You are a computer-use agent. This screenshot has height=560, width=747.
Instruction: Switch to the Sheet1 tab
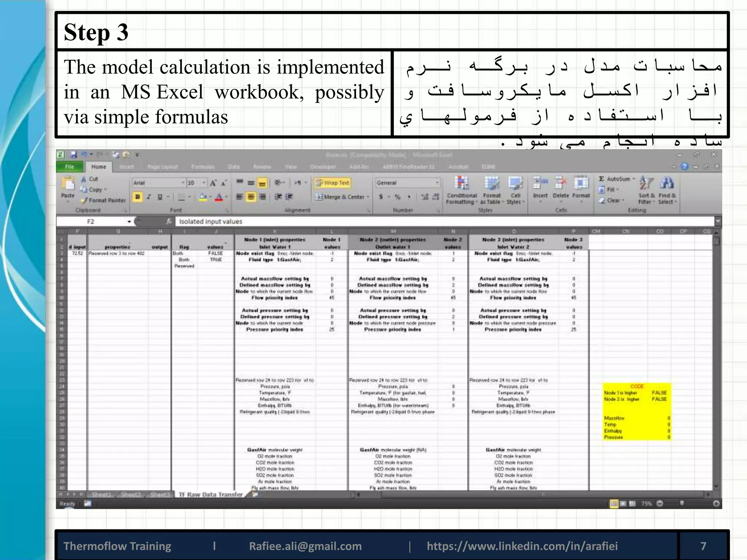(101, 494)
